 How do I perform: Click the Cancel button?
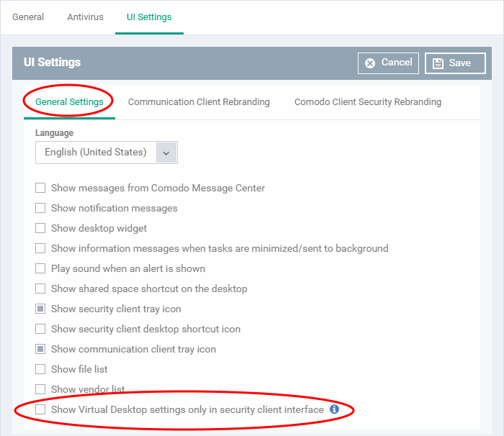[x=388, y=63]
